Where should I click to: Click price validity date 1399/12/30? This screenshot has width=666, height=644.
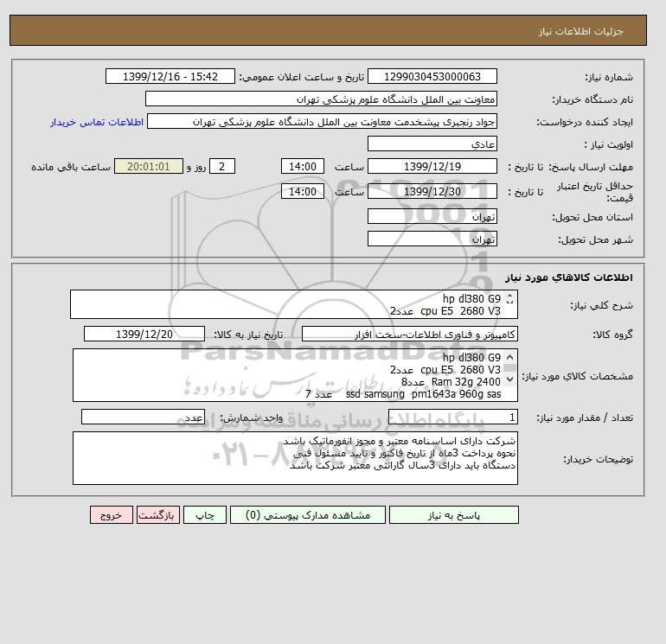[x=432, y=191]
